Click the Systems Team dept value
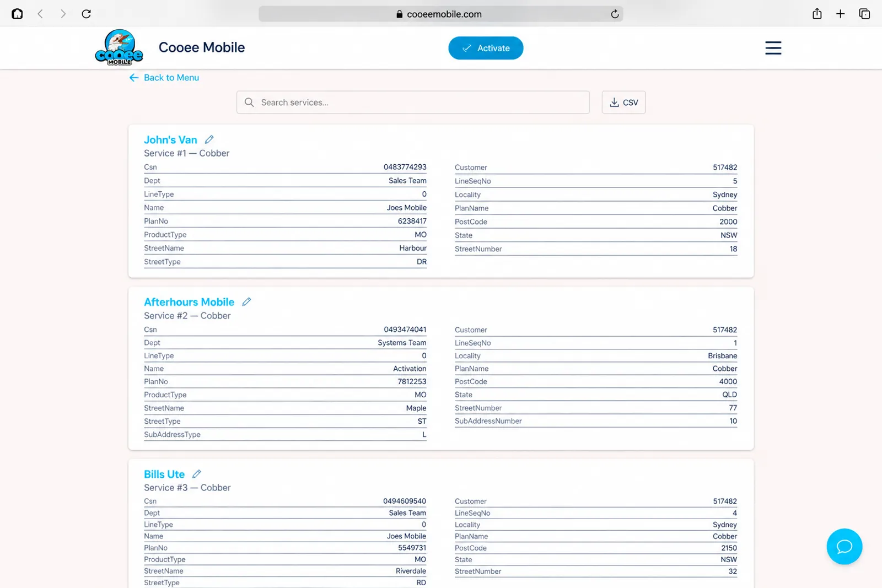 (402, 343)
